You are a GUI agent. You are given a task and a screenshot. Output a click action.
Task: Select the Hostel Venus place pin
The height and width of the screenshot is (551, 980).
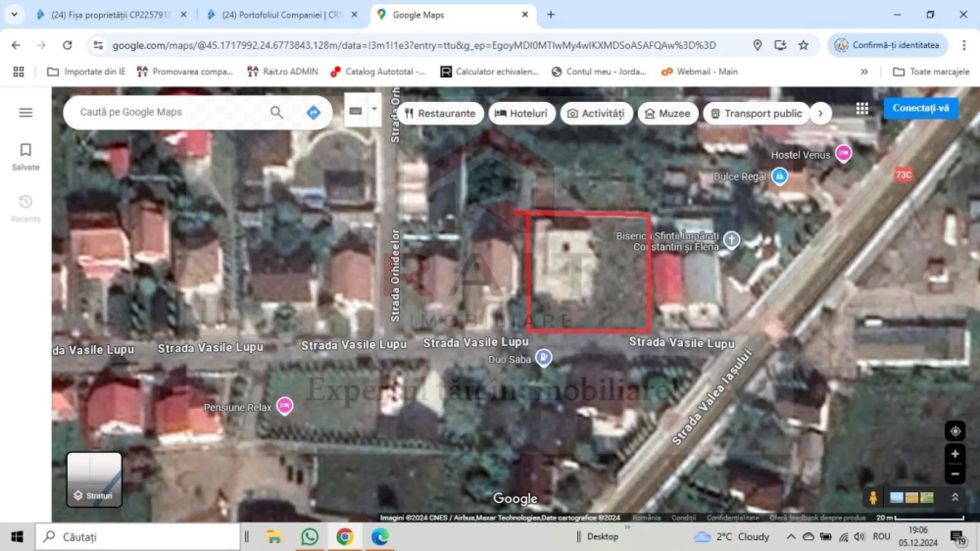pos(843,154)
